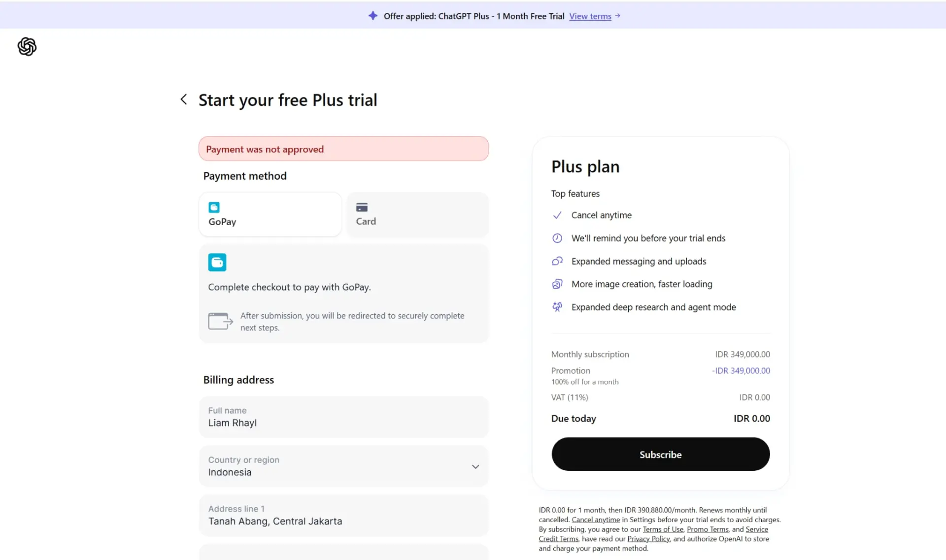Click the sparkle icon in offer banner

pos(373,16)
